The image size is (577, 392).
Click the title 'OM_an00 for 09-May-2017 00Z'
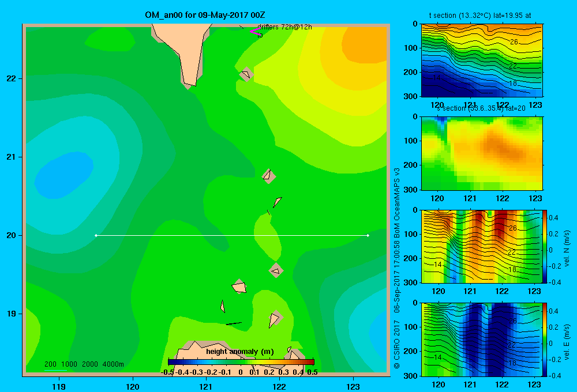(x=205, y=15)
